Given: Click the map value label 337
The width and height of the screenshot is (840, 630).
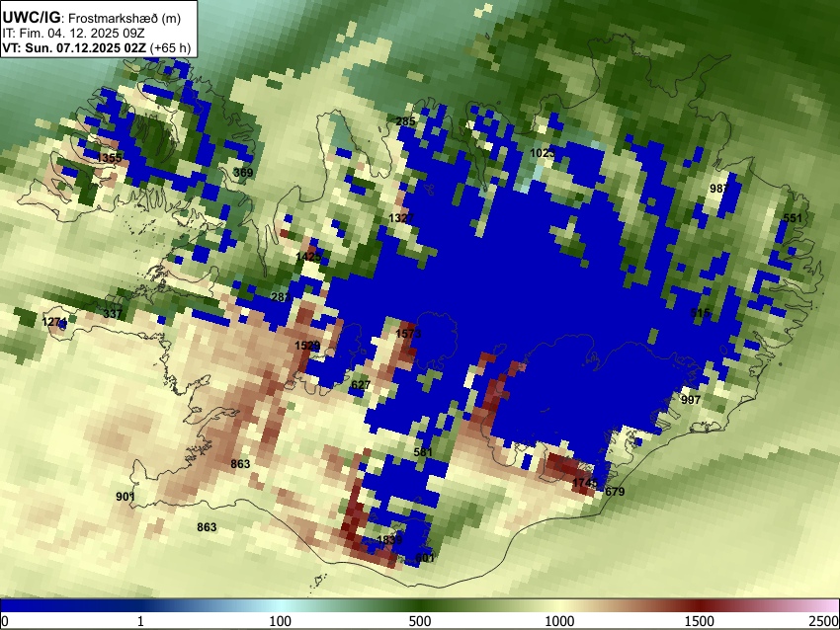Looking at the screenshot, I should pos(113,314).
